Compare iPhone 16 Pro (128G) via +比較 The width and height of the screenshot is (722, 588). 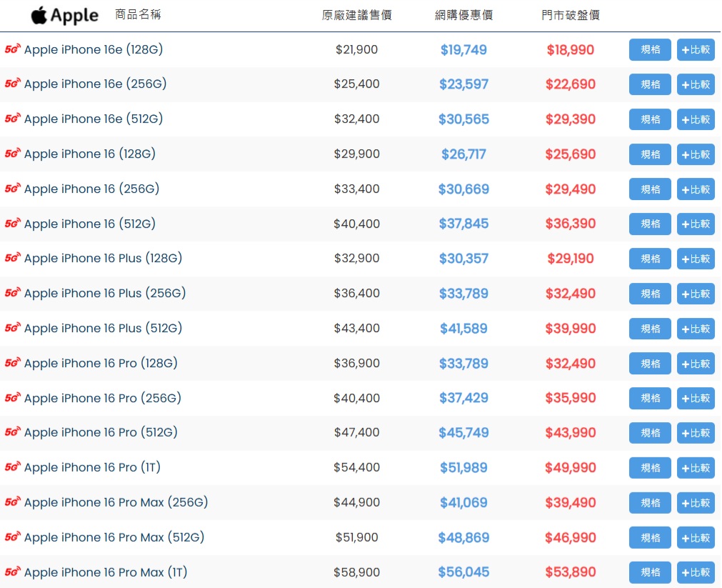tap(696, 364)
